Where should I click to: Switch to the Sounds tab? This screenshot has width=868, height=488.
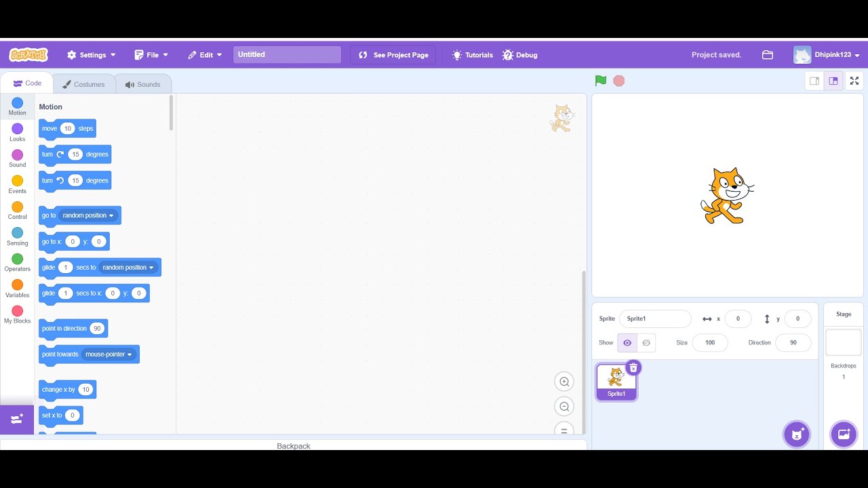[142, 85]
